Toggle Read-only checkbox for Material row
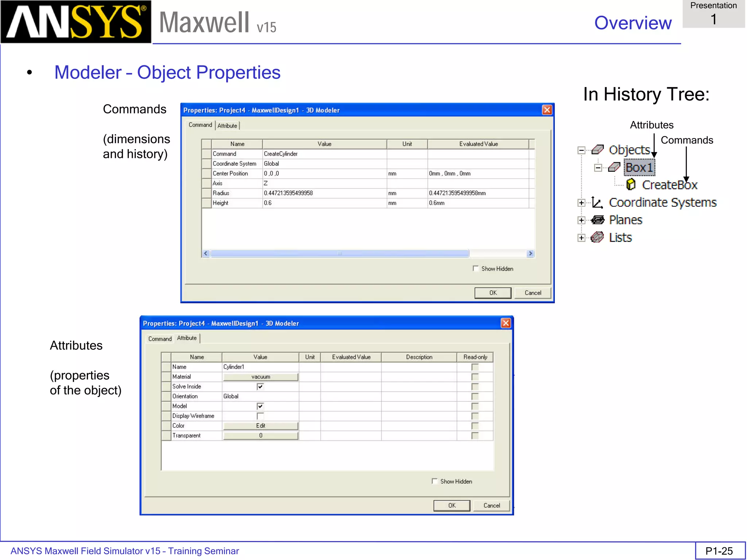The image size is (747, 560). coord(475,377)
